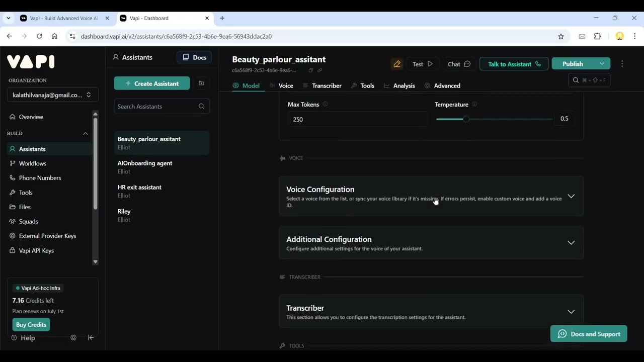Click Help in the sidebar footer
The width and height of the screenshot is (644, 362).
tap(23, 338)
